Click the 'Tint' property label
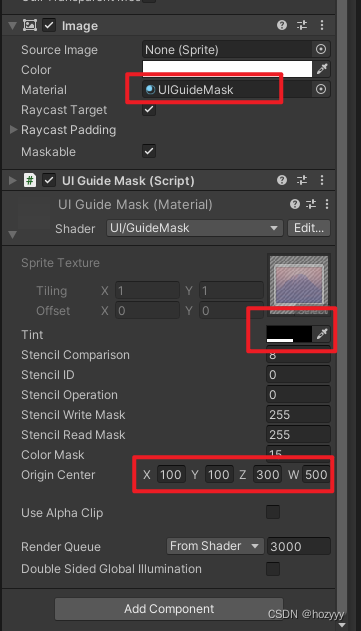 32,334
